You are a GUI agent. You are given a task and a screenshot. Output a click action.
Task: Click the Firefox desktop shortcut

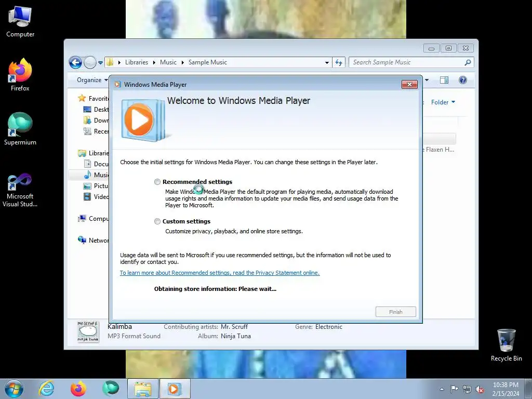tap(20, 75)
